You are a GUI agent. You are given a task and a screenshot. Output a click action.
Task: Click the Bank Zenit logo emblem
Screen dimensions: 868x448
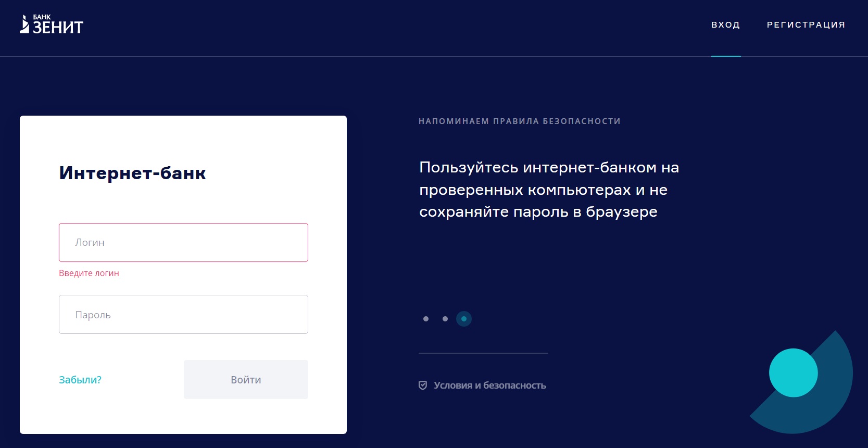[24, 24]
